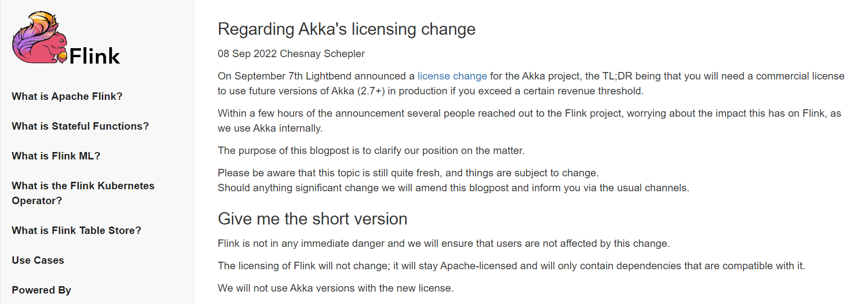Open the Powered By sidebar item
The width and height of the screenshot is (868, 304).
pos(42,290)
